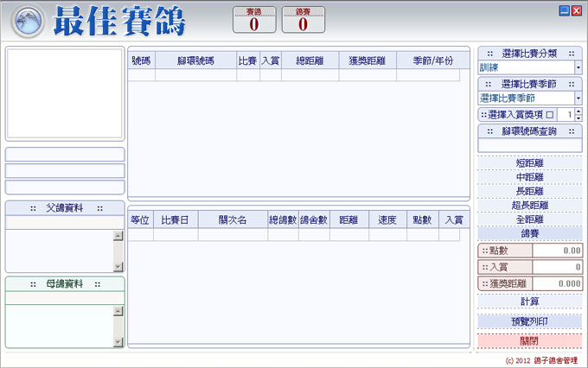Select 鴿賽 option
588x368 pixels.
pos(529,233)
